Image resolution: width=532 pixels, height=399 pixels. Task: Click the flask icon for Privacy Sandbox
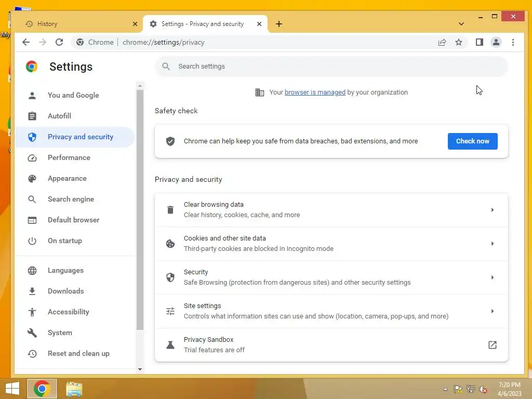tap(170, 345)
